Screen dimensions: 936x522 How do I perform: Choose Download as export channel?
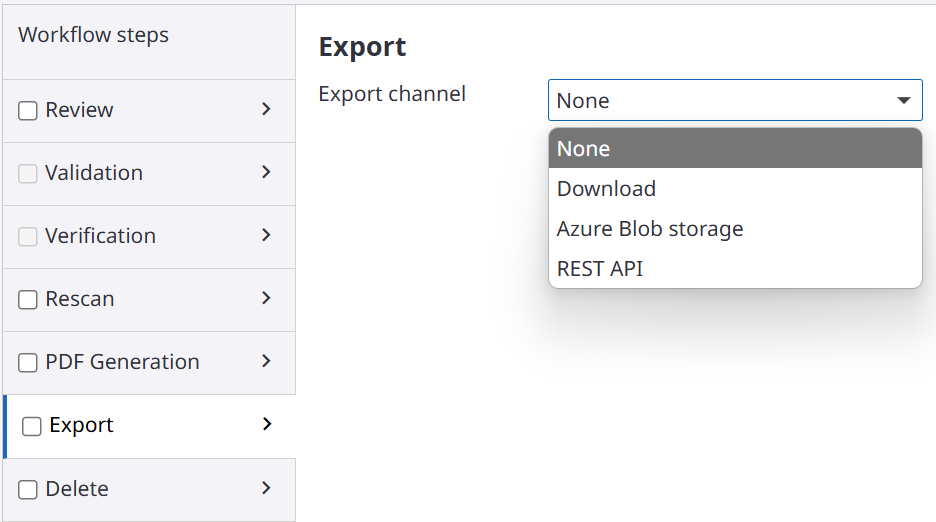(735, 189)
